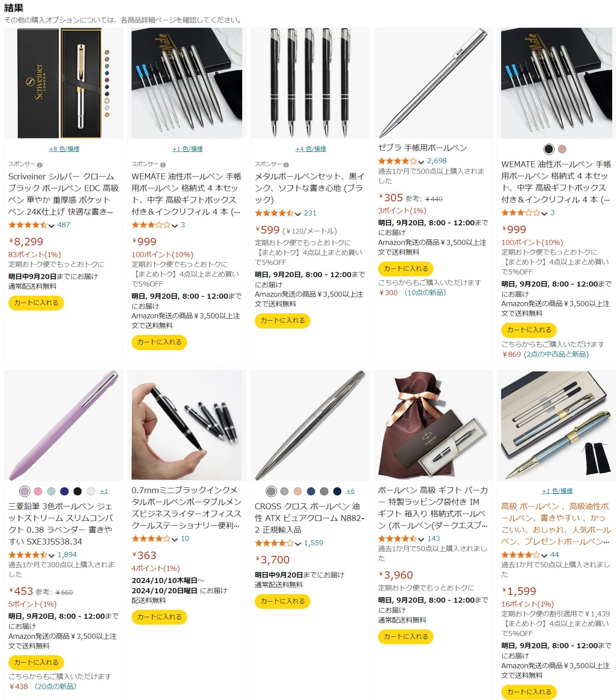Open star rating of Zebra pen
This screenshot has width=616, height=700.
(397, 161)
